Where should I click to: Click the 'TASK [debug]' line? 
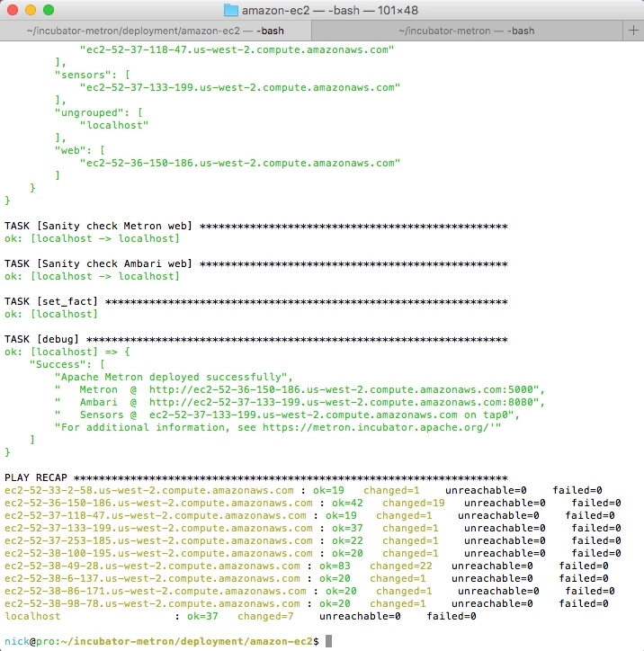coord(255,339)
